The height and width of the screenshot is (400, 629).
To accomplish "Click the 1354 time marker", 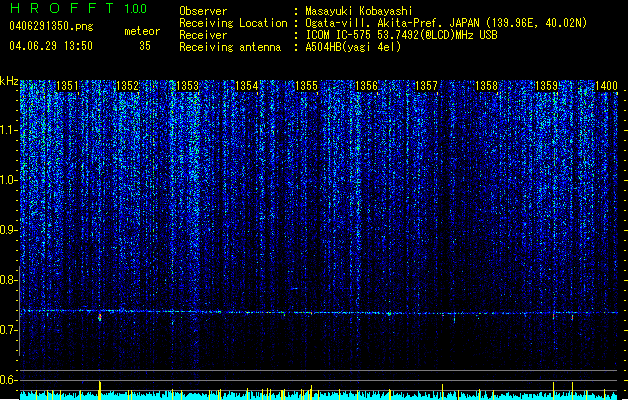I will coord(247,86).
